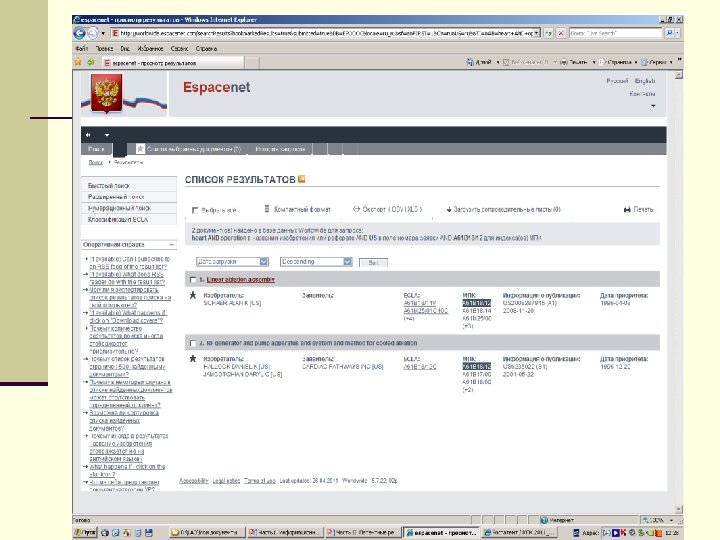The height and width of the screenshot is (540, 720).
Task: Expand the dropdown arrow under Контакты
Action: [x=653, y=106]
